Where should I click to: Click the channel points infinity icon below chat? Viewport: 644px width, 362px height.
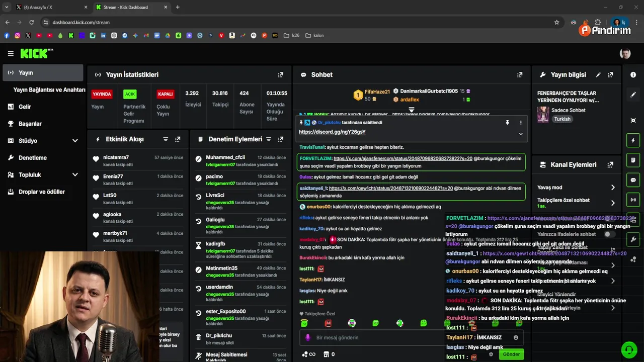308,354
